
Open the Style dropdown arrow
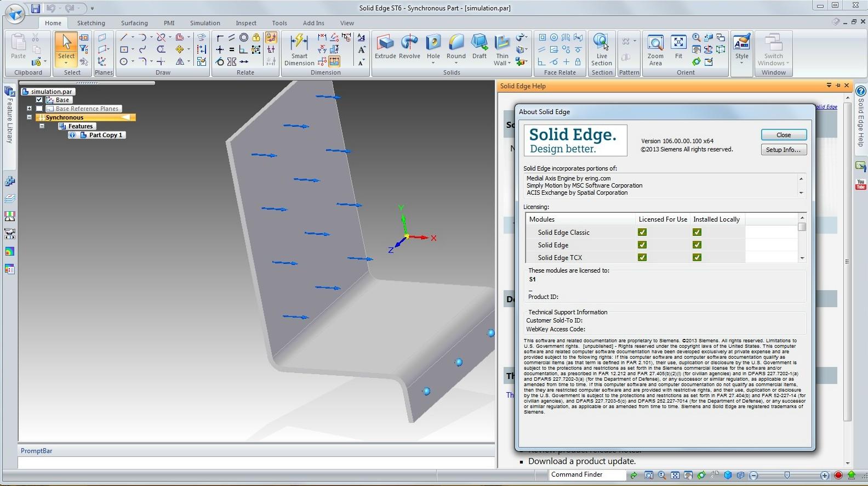(x=742, y=63)
